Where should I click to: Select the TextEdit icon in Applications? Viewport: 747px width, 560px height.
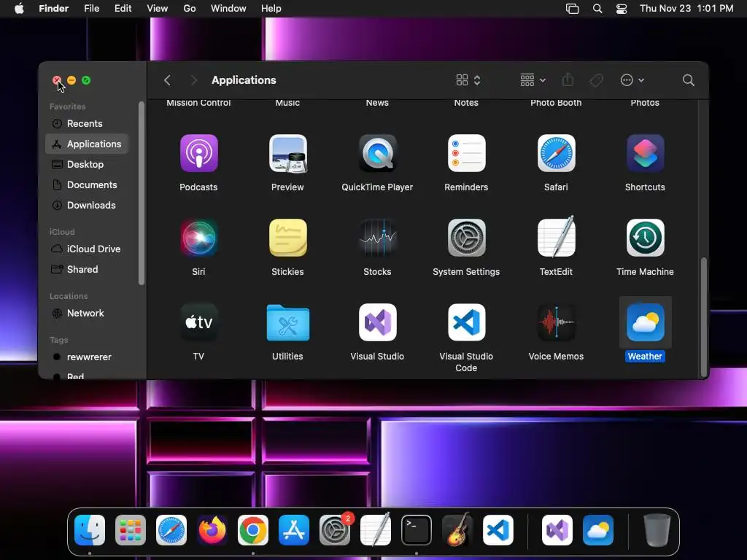point(556,238)
